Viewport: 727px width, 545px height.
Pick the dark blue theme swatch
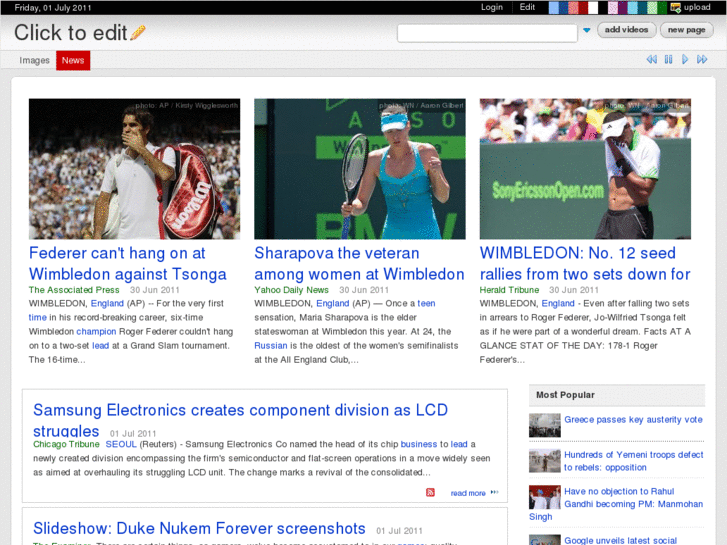(563, 7)
